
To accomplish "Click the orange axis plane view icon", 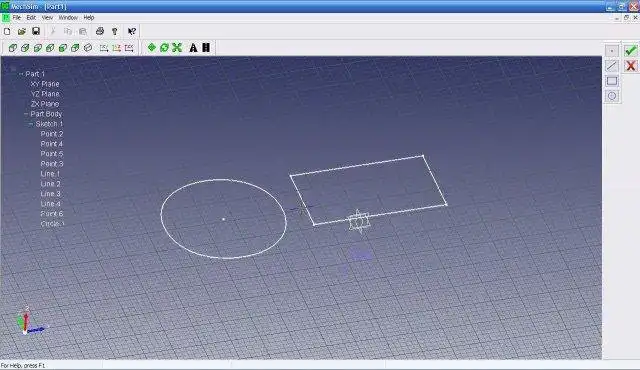I will (x=116, y=48).
